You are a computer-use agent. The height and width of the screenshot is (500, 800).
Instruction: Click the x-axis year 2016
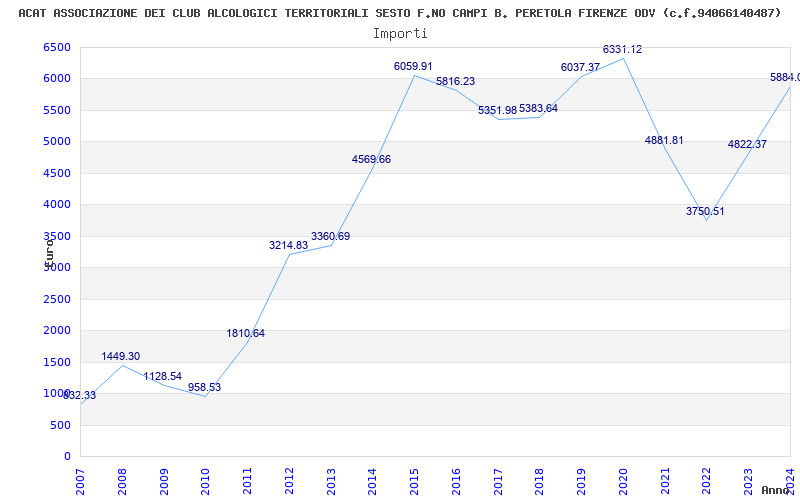click(x=456, y=482)
